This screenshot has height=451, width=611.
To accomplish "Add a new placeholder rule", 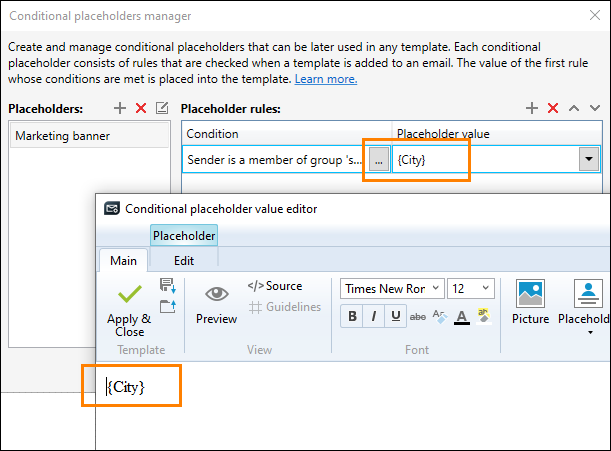I will (532, 108).
